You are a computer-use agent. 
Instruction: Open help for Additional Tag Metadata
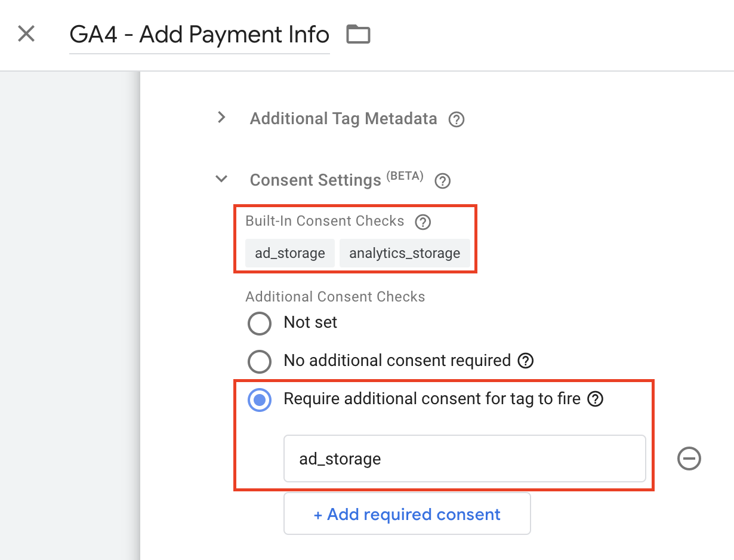[457, 119]
